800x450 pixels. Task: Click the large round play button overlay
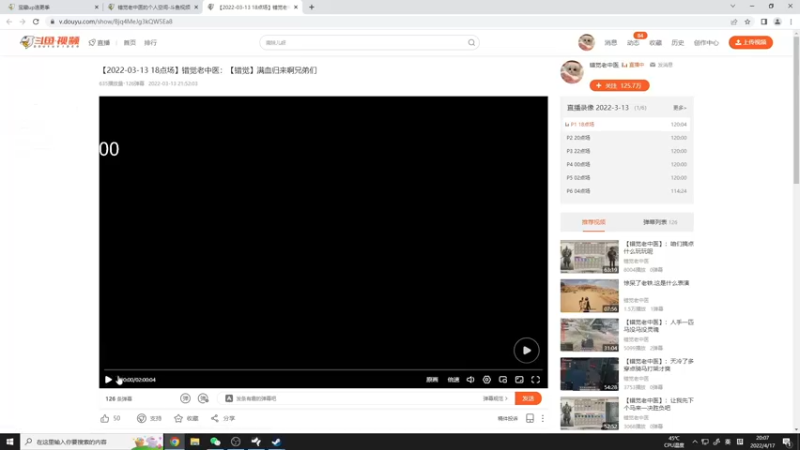pos(526,351)
